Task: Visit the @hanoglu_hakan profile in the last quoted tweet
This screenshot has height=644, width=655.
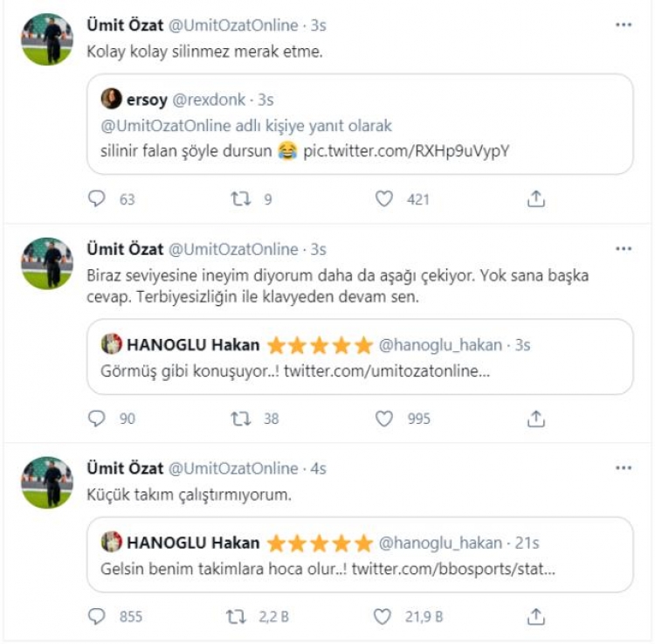Action: 442,542
